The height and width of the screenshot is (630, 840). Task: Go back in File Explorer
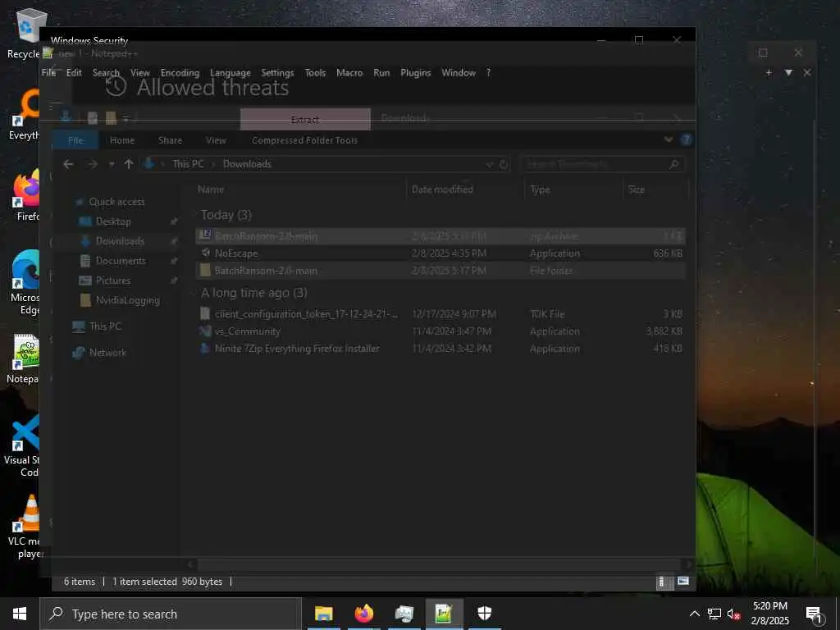[68, 164]
